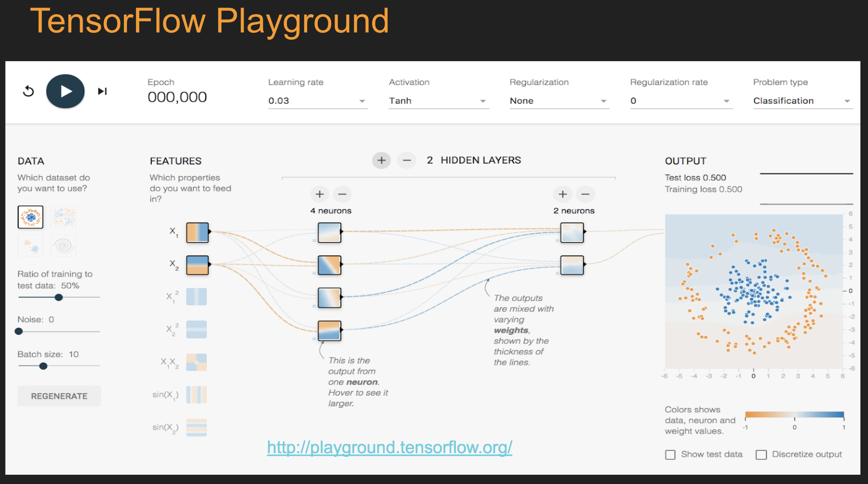The image size is (868, 484).
Task: Select the exclusive-or dataset thumbnail
Action: [x=64, y=217]
